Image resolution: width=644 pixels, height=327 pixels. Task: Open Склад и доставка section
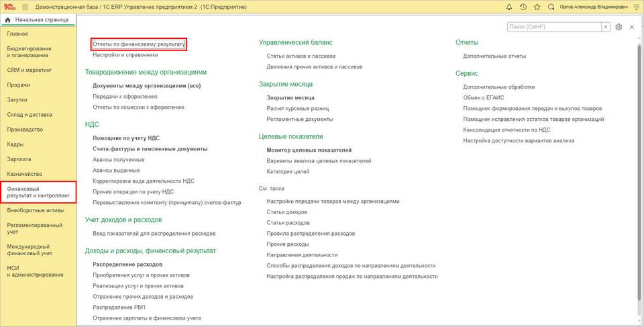pyautogui.click(x=30, y=115)
